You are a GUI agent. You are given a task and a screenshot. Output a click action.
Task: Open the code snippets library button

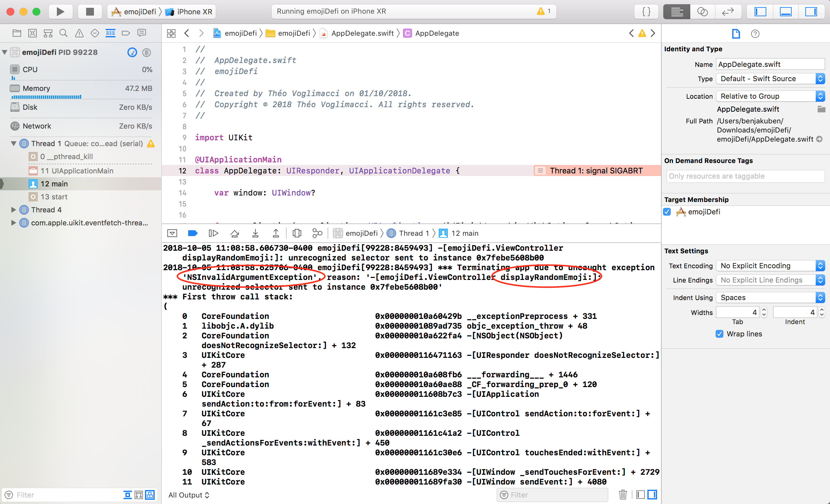646,12
